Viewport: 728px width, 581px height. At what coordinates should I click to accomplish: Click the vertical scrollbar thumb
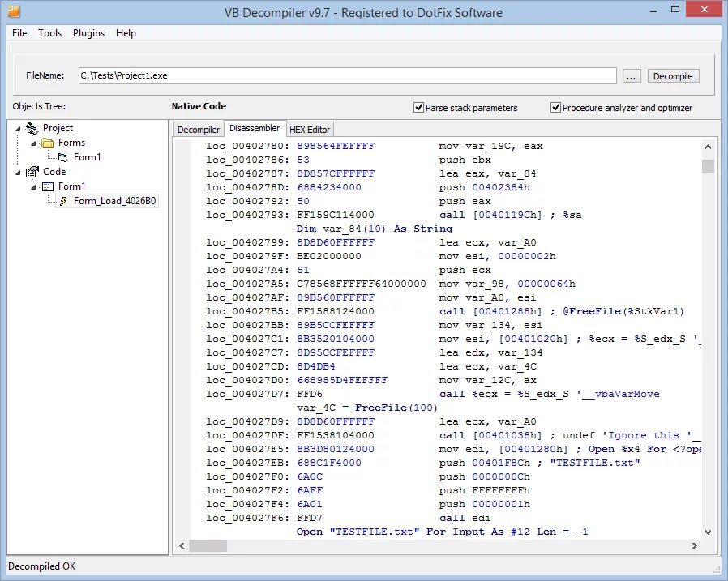click(708, 166)
